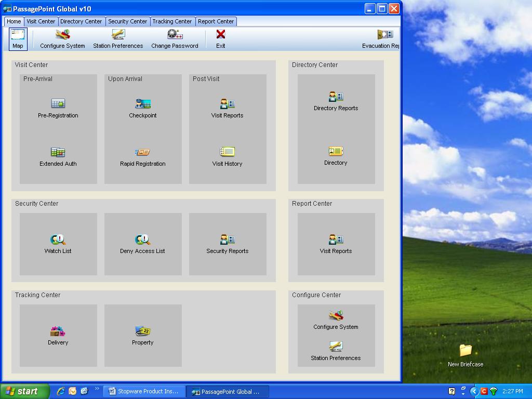
Task: Open the Pre-Registration icon
Action: (x=58, y=104)
